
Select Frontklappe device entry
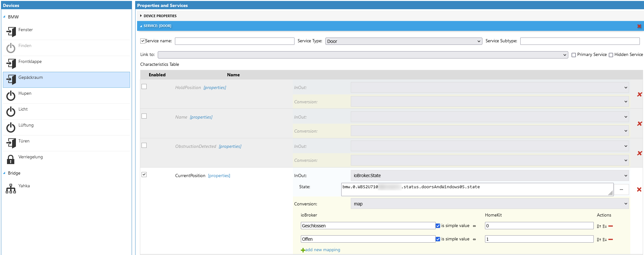30,62
